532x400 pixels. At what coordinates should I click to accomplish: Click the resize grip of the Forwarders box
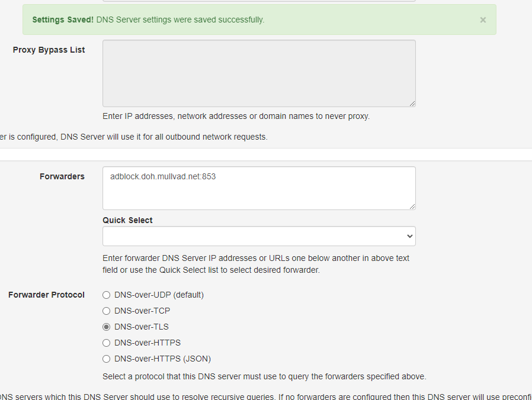click(412, 206)
